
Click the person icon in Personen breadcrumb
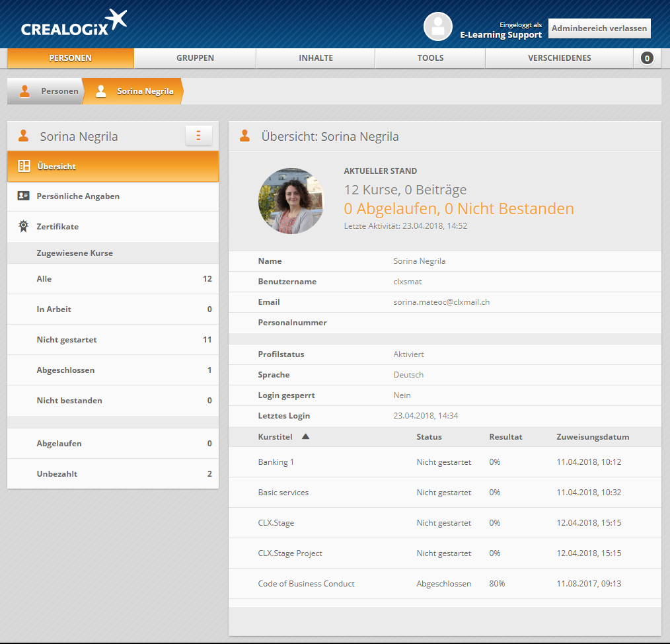[x=25, y=91]
